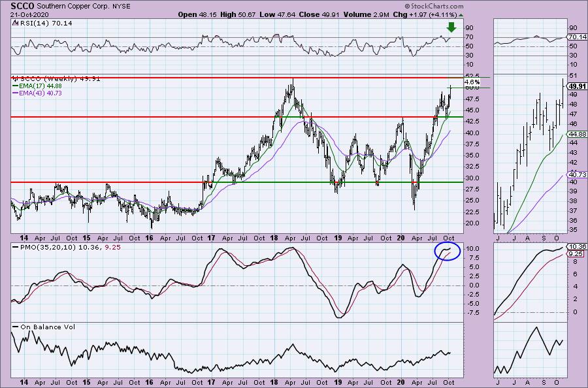Click the 49.91 price tag in right panel
Screen dimensions: 588x388
pyautogui.click(x=578, y=87)
